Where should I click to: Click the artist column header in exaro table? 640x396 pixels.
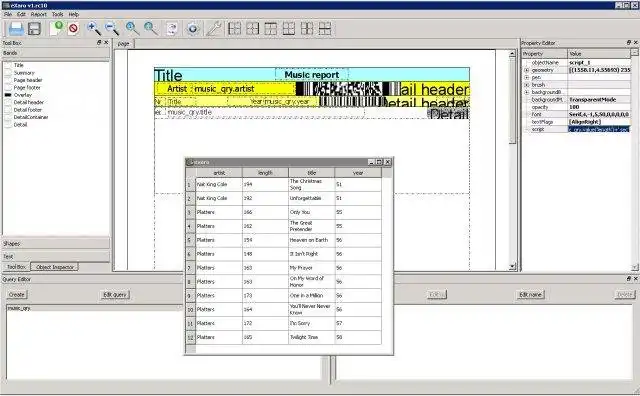tap(219, 173)
